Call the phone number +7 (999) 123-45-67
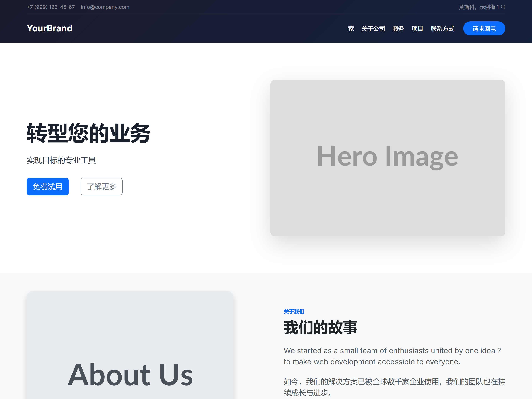Image resolution: width=532 pixels, height=399 pixels. (x=51, y=7)
